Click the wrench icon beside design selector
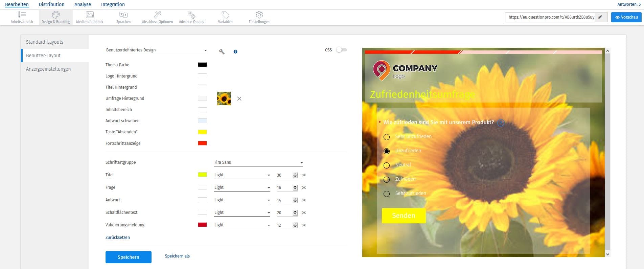The height and width of the screenshot is (269, 644). coord(222,52)
